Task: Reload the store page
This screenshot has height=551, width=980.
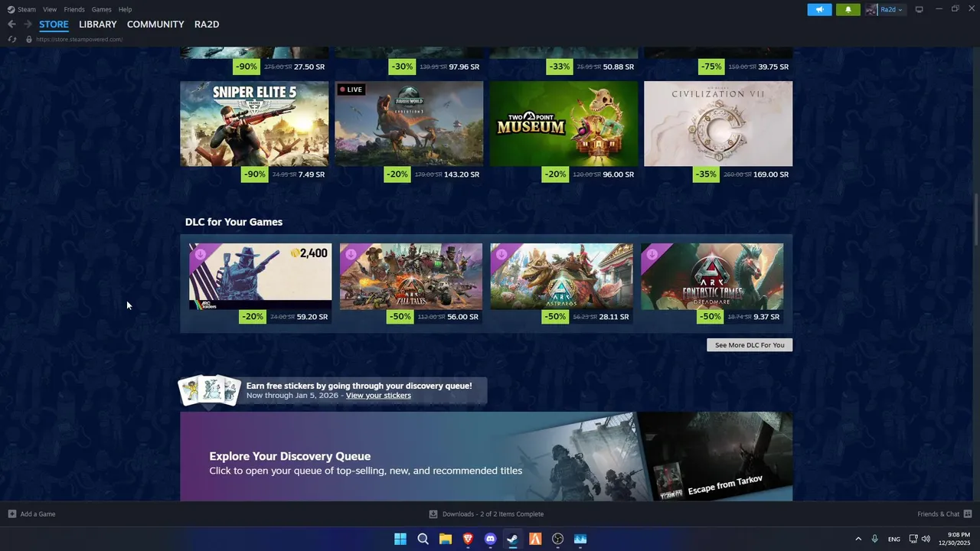Action: click(x=11, y=39)
